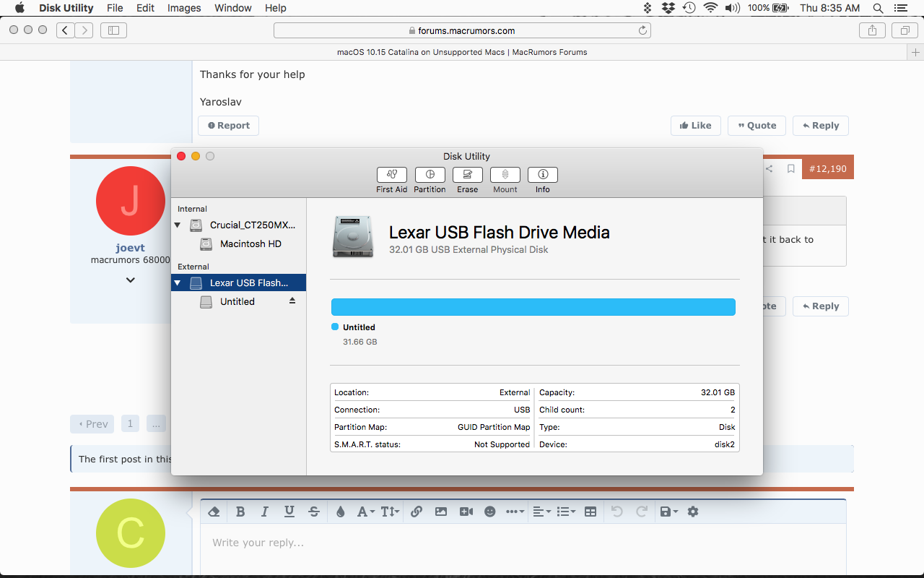This screenshot has height=578, width=924.
Task: Quote Yaroslav's forum post
Action: 757,126
